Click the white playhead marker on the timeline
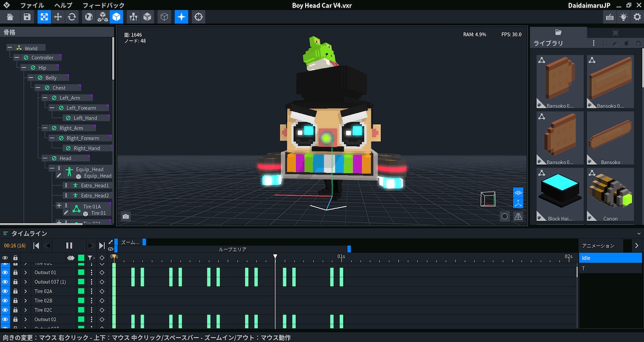This screenshot has width=644, height=342. coord(275,257)
